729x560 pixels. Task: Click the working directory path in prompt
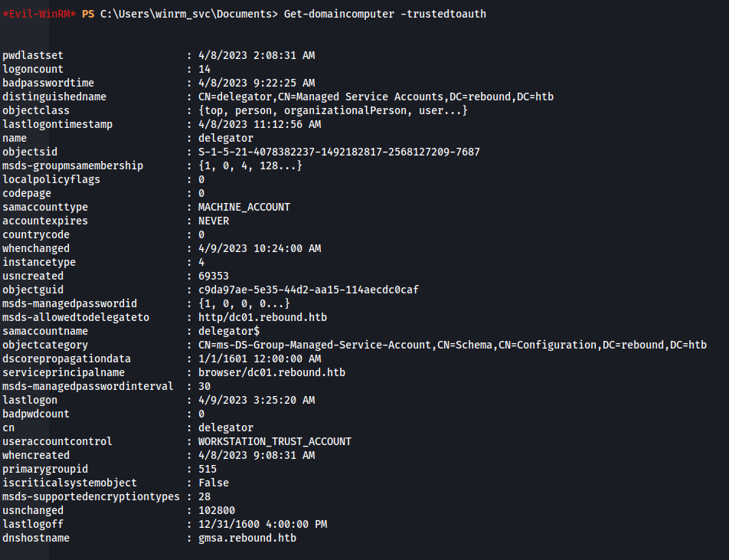pos(188,15)
